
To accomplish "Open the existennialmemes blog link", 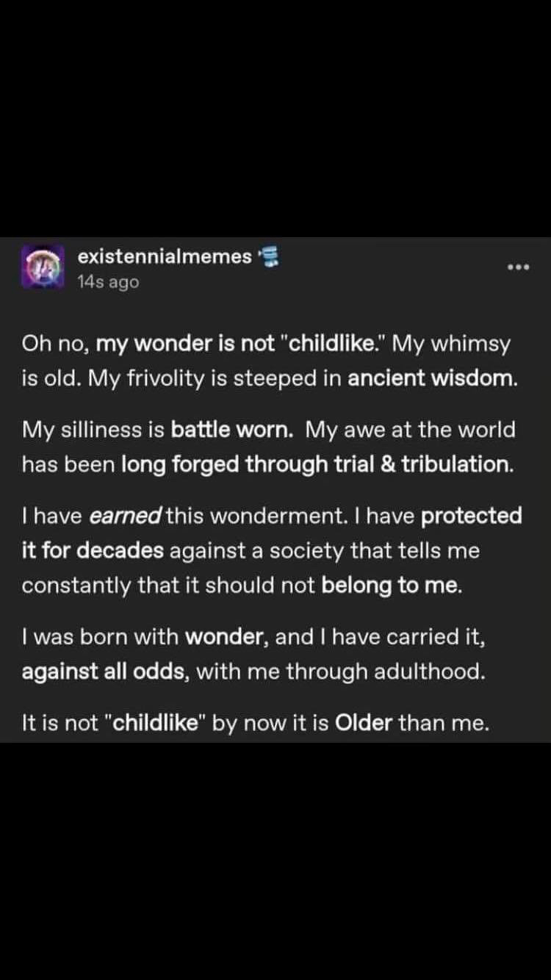I will 165,256.
